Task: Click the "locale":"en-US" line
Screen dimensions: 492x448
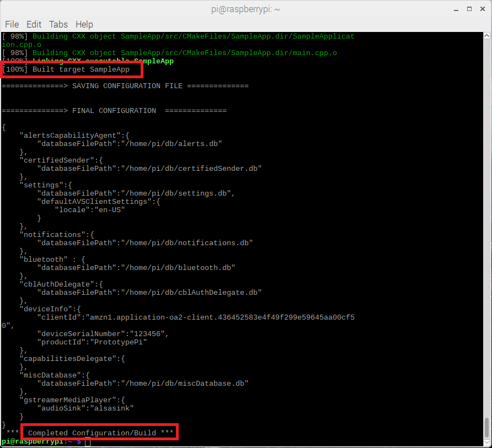Action: (90, 210)
